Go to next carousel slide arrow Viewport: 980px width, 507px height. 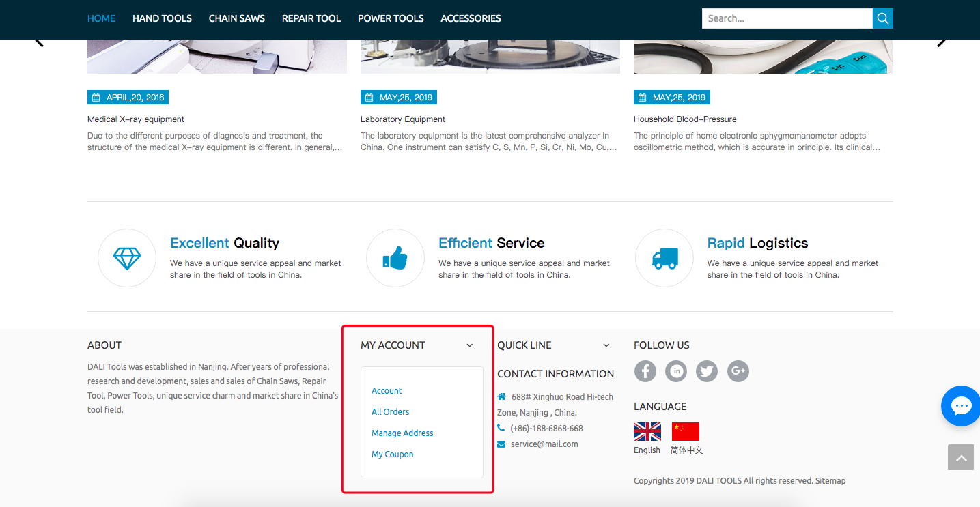pyautogui.click(x=942, y=41)
